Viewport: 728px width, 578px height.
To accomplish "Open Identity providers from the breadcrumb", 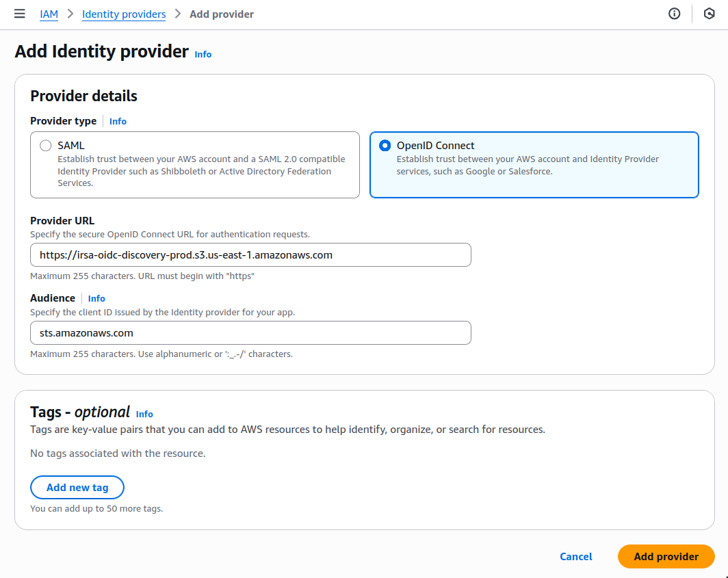I will click(124, 14).
